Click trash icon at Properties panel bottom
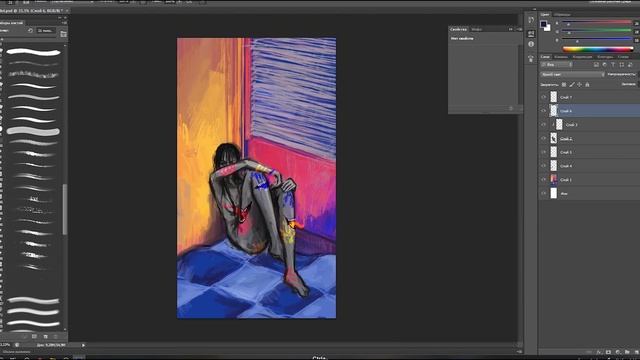 [511, 109]
